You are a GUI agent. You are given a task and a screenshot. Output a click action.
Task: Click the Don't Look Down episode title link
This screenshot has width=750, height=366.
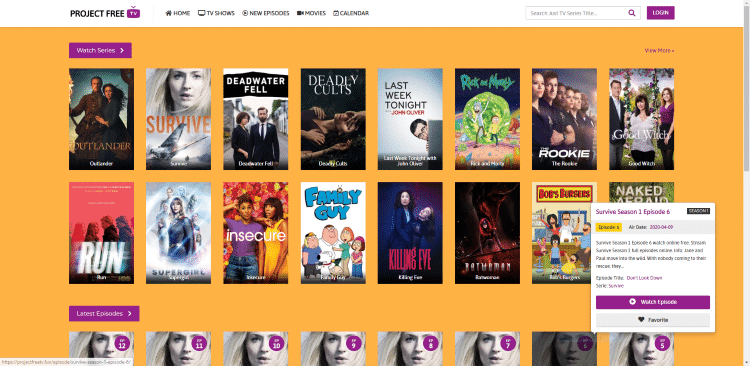point(644,277)
